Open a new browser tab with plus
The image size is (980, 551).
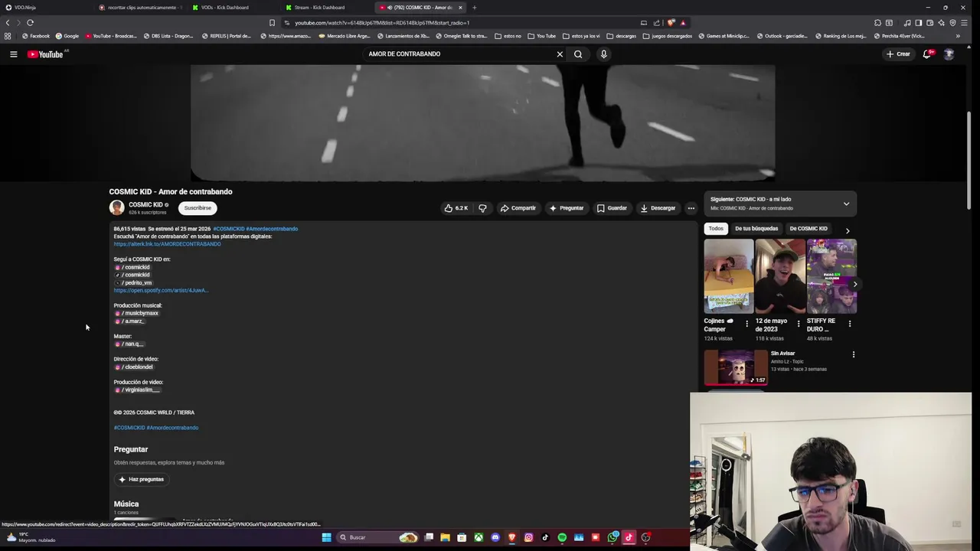[474, 8]
